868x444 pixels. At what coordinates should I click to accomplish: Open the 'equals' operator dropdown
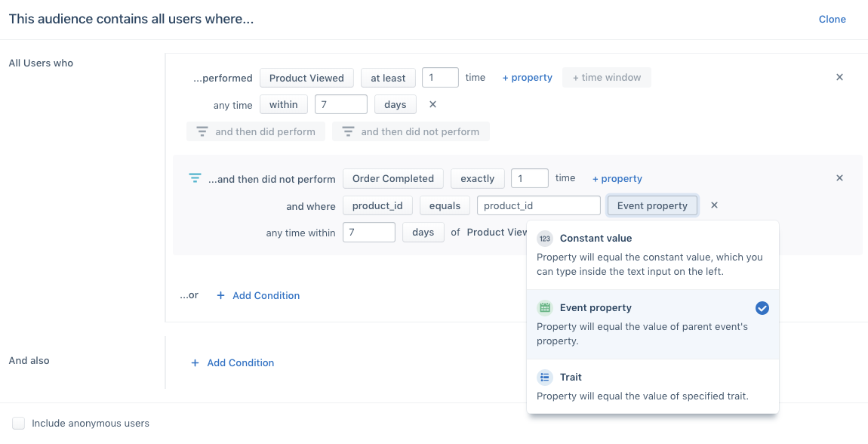[445, 205]
